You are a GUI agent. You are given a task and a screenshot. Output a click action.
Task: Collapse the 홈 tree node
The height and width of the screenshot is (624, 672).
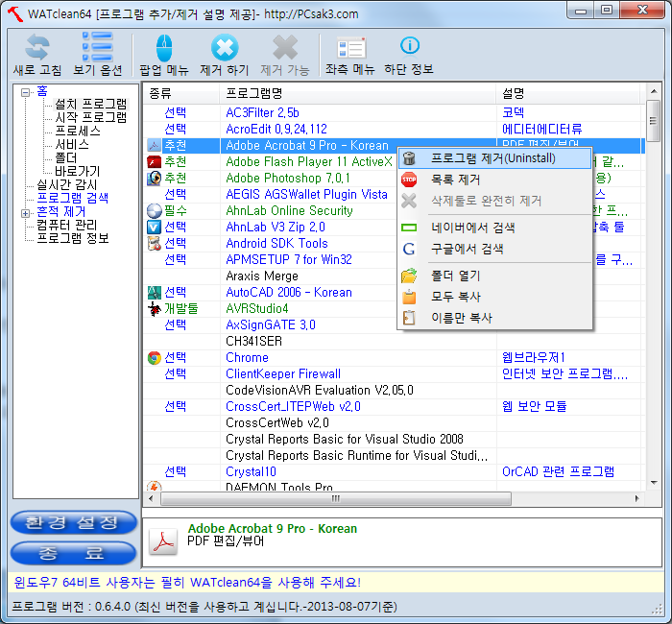point(25,92)
